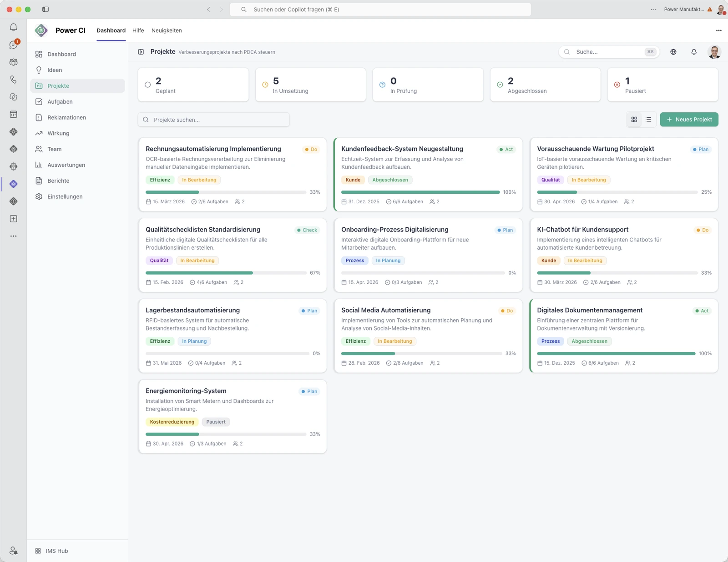Click the Pausiert tag on Energiemonitoring-System
Image resolution: width=728 pixels, height=562 pixels.
(x=216, y=422)
